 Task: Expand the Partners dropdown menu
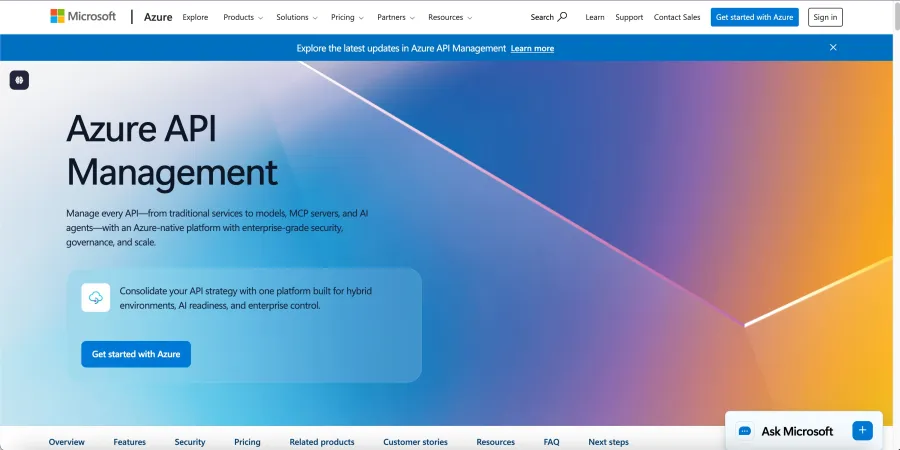[x=396, y=17]
